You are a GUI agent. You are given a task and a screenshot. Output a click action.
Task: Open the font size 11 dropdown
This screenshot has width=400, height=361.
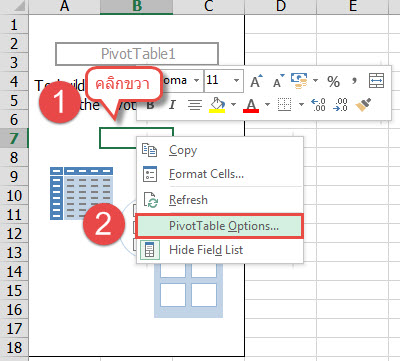(236, 80)
